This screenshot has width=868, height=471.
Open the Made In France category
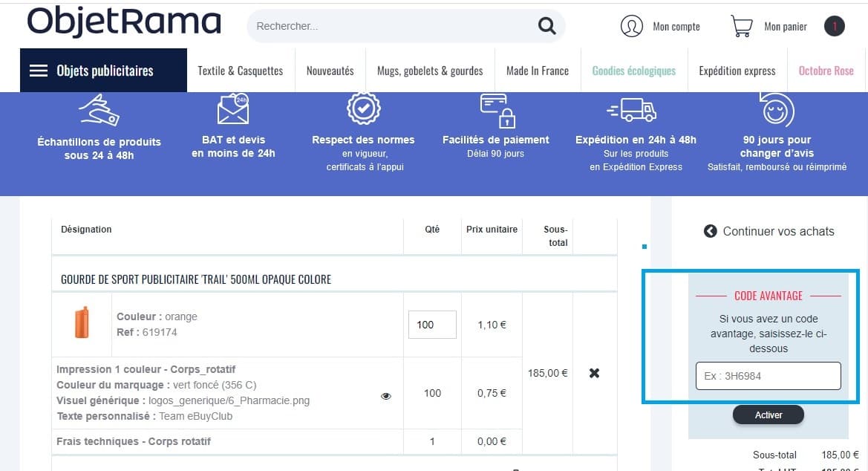point(538,70)
